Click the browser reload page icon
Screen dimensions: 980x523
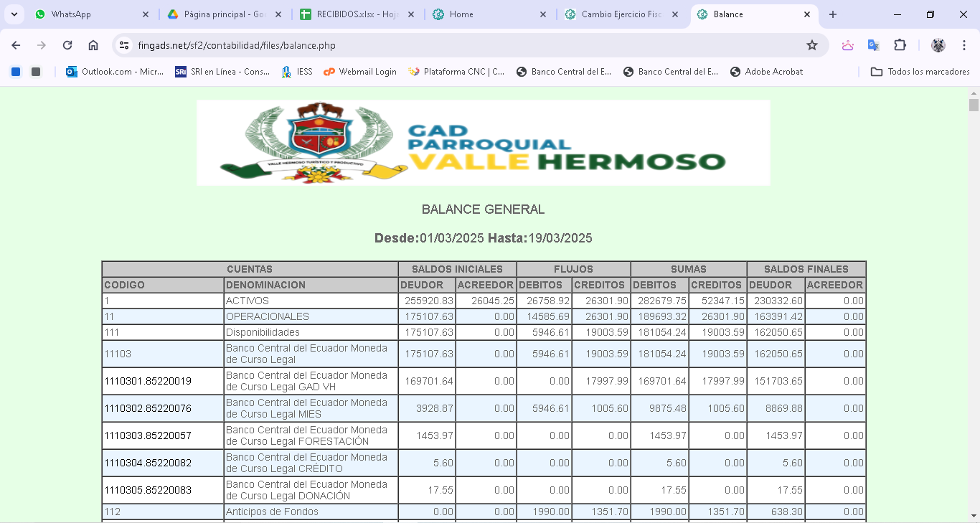(67, 45)
